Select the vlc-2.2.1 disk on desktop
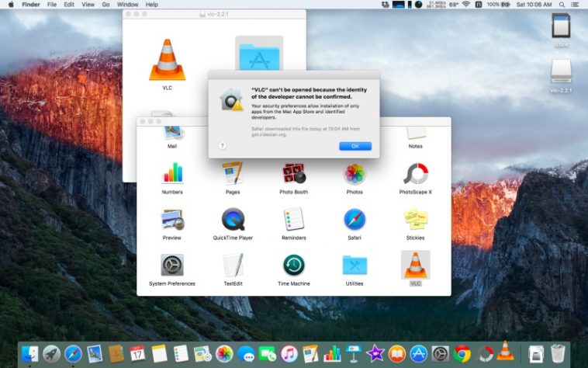 (x=561, y=72)
